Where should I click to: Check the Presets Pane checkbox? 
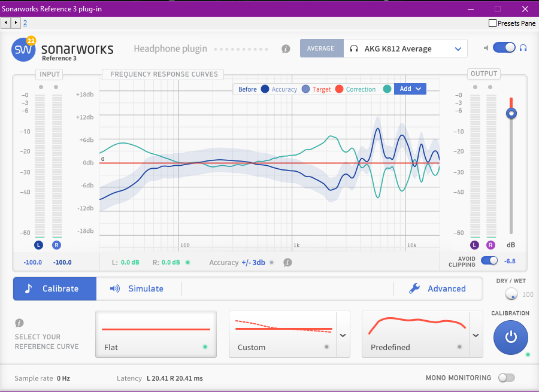click(x=492, y=23)
